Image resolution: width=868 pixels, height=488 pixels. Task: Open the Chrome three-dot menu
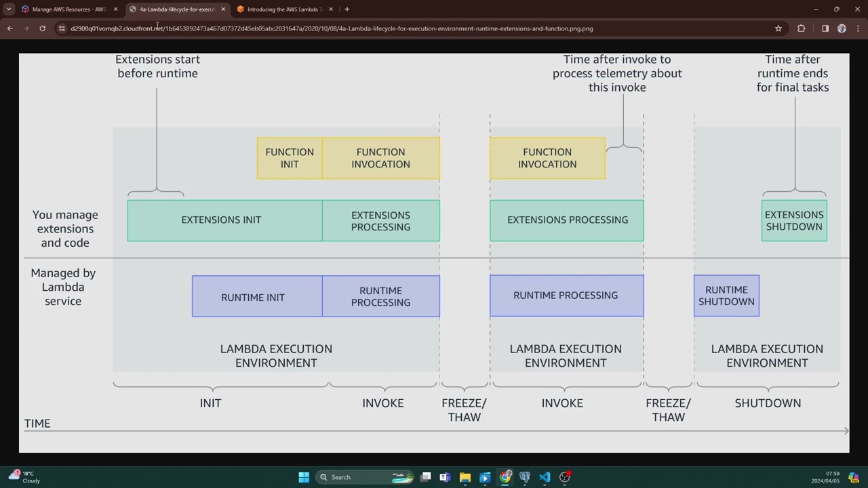point(859,28)
